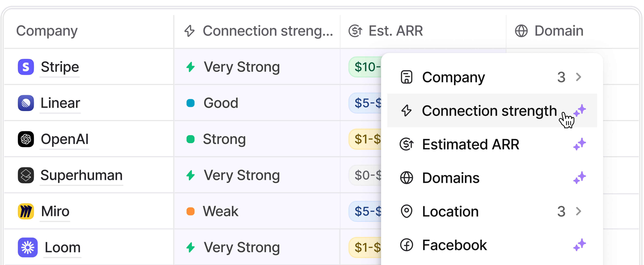Click the Loom logo icon
Screen dimensions: 644x265
tap(28, 247)
